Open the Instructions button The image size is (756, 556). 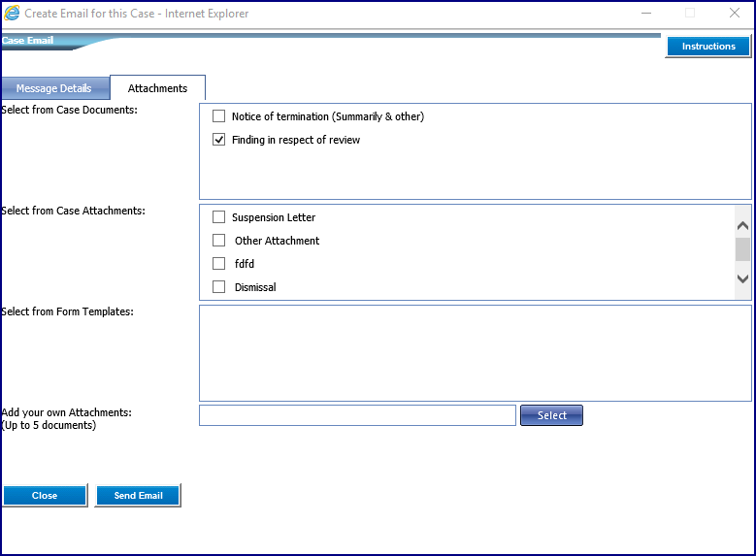click(x=708, y=47)
